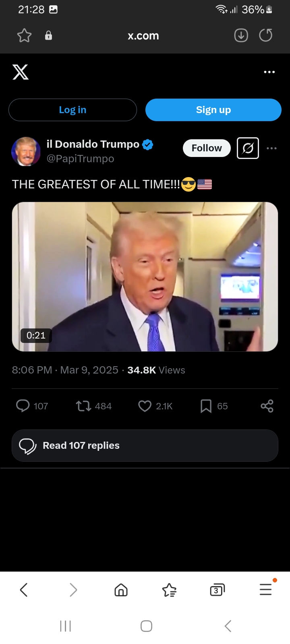The height and width of the screenshot is (644, 290).
Task: Tap the Sign up button
Action: [x=213, y=110]
